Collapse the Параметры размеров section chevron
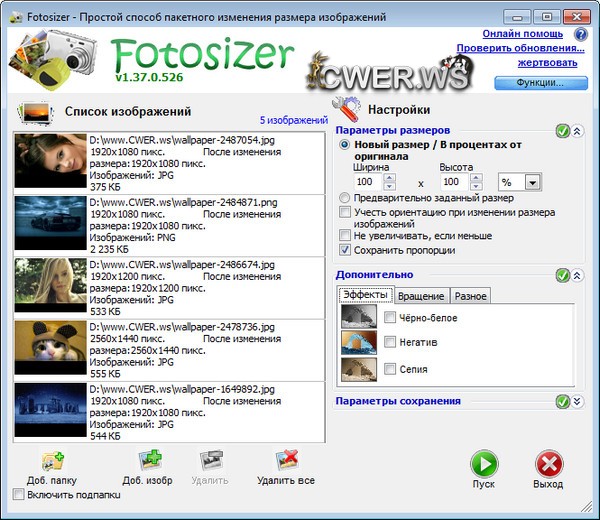Screen dimensions: 600x520 click(x=577, y=131)
